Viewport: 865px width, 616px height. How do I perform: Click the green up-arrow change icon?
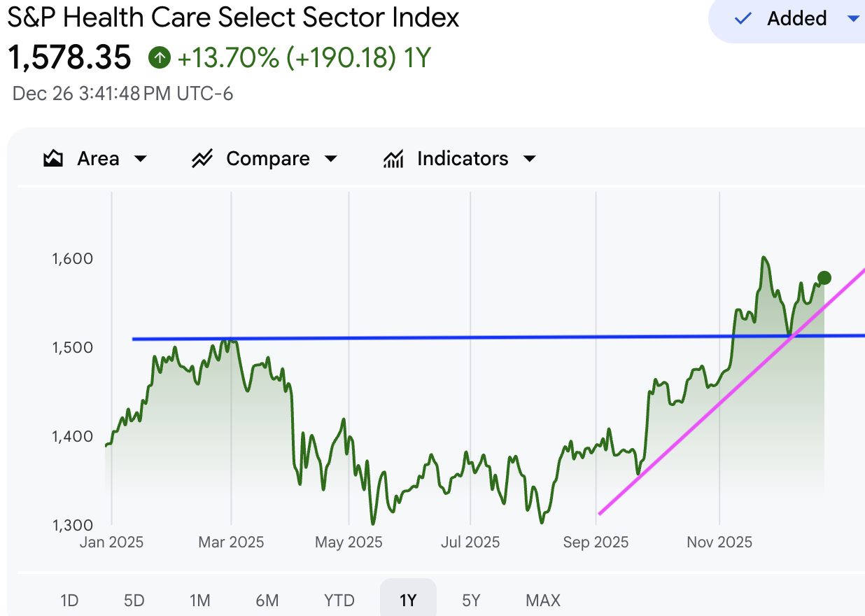pyautogui.click(x=160, y=57)
